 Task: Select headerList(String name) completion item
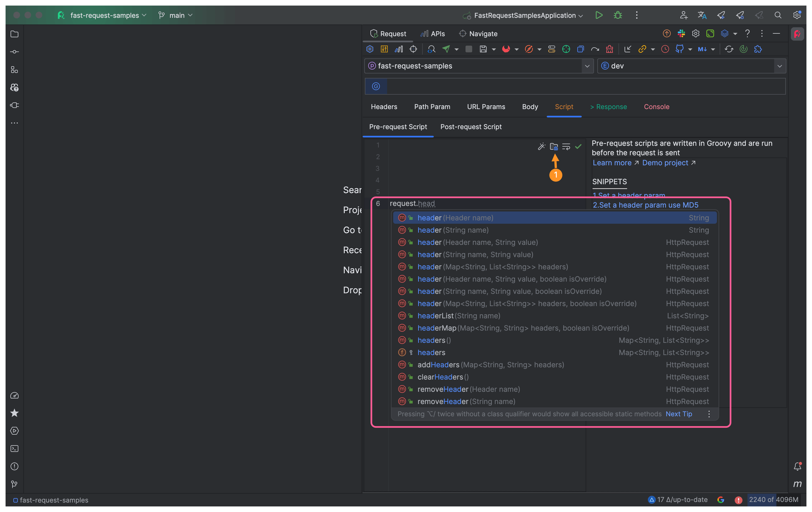[459, 316]
